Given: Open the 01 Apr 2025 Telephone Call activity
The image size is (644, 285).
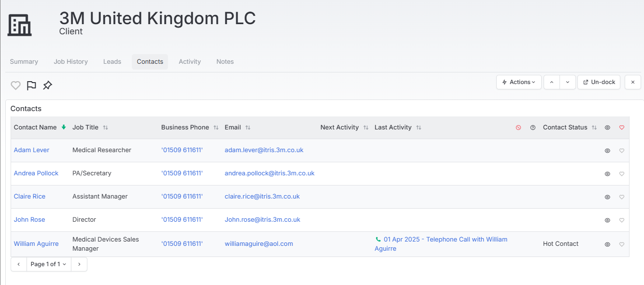Looking at the screenshot, I should [441, 244].
